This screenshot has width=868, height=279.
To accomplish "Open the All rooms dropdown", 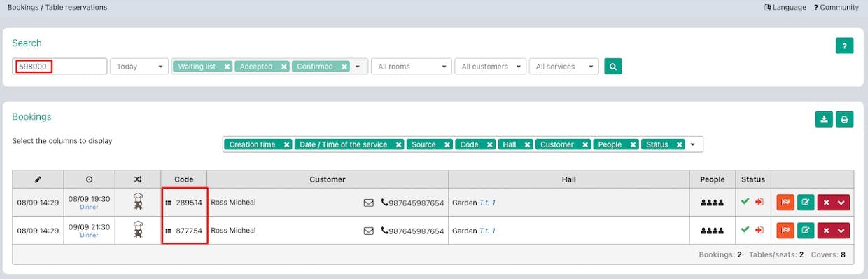I will pyautogui.click(x=411, y=67).
